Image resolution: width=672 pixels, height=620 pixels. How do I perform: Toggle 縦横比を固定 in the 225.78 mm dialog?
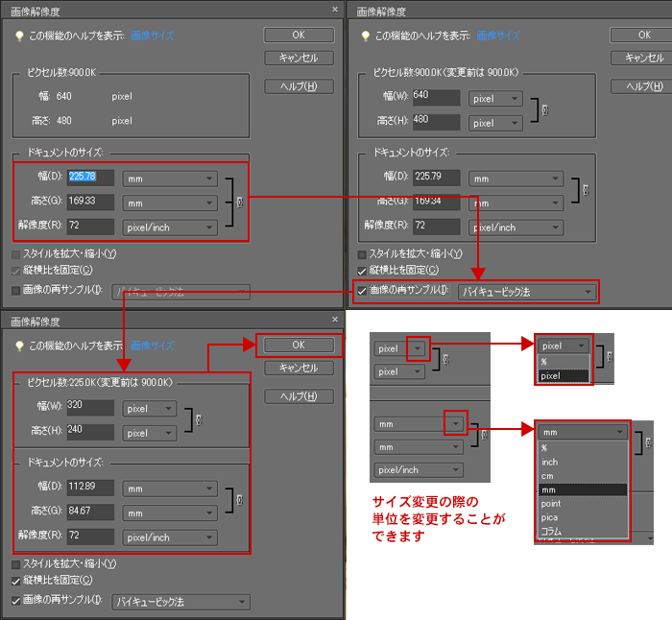(x=16, y=271)
